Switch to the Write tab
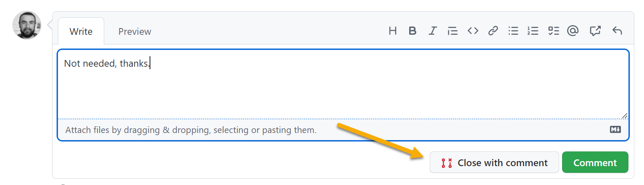This screenshot has width=644, height=185. point(81,31)
